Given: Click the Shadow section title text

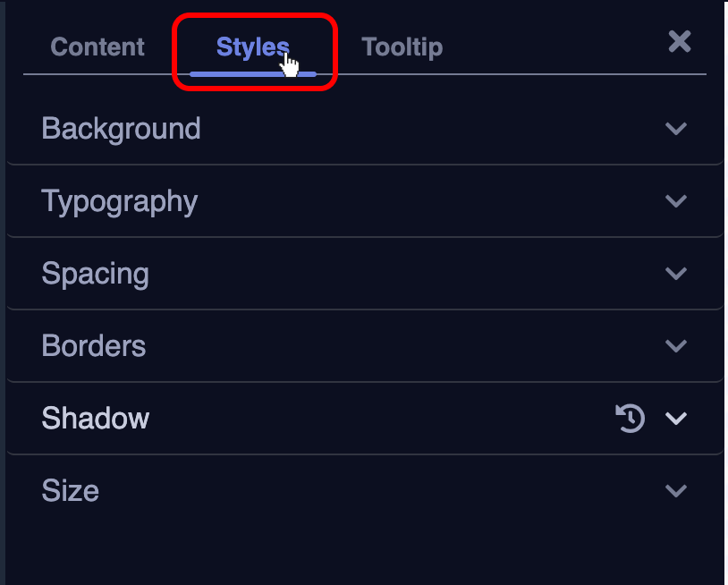Looking at the screenshot, I should [95, 418].
